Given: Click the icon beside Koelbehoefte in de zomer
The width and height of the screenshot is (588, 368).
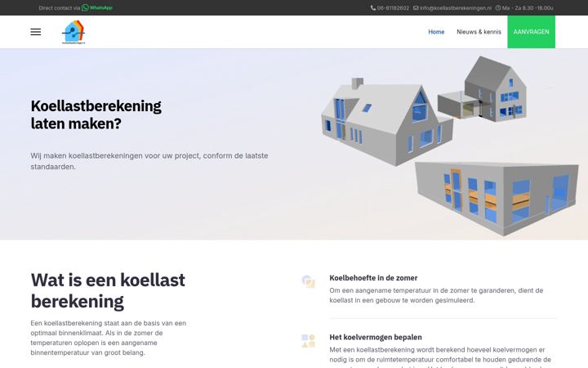Looking at the screenshot, I should (308, 281).
